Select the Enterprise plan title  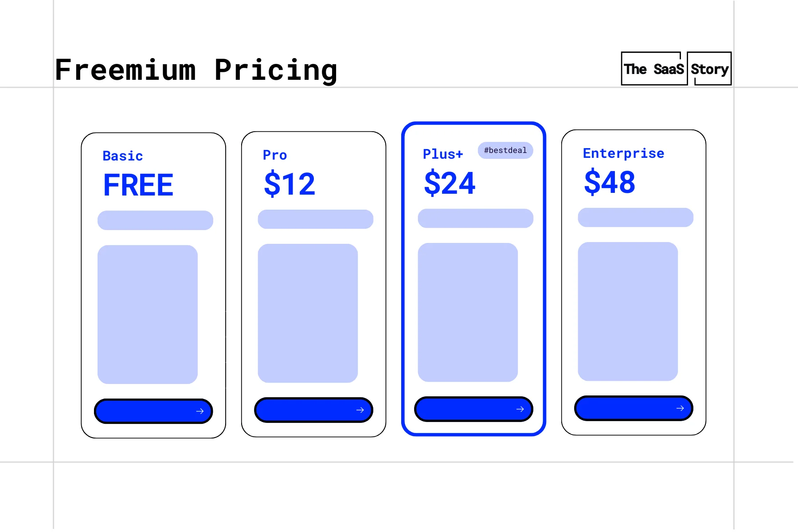pyautogui.click(x=623, y=153)
